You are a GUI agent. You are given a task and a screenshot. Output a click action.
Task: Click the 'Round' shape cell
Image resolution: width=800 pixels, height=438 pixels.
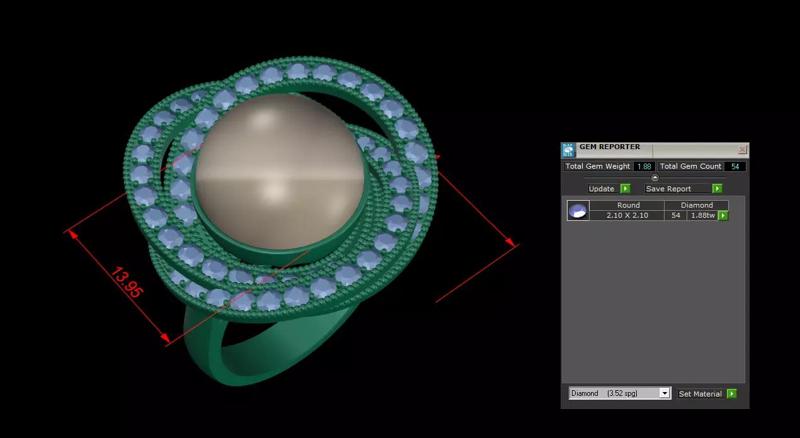(x=628, y=205)
